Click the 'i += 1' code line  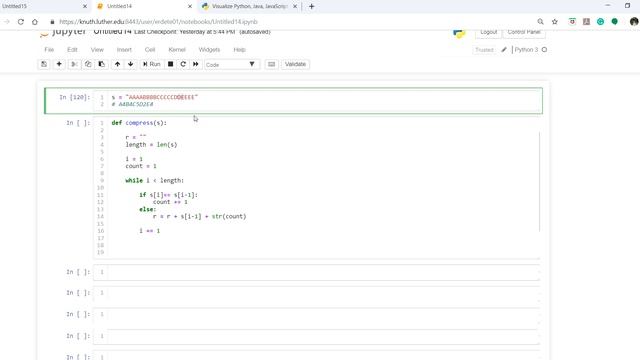pos(150,231)
